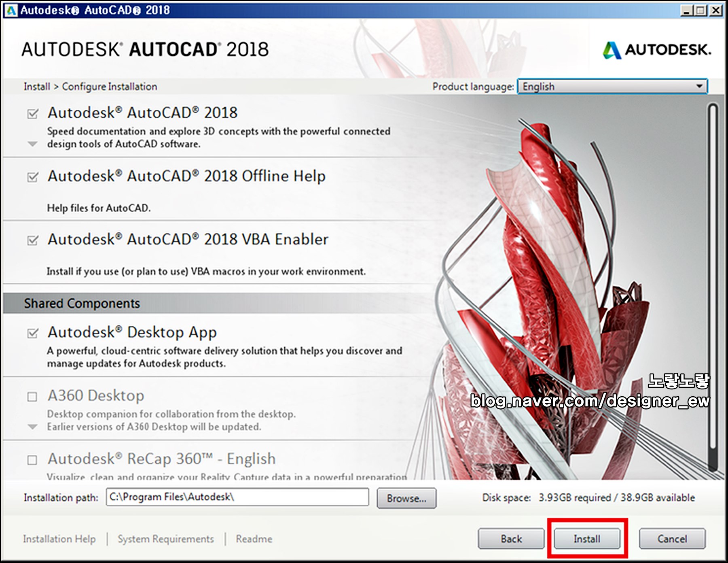Click Browse to choose installation path

(x=406, y=498)
